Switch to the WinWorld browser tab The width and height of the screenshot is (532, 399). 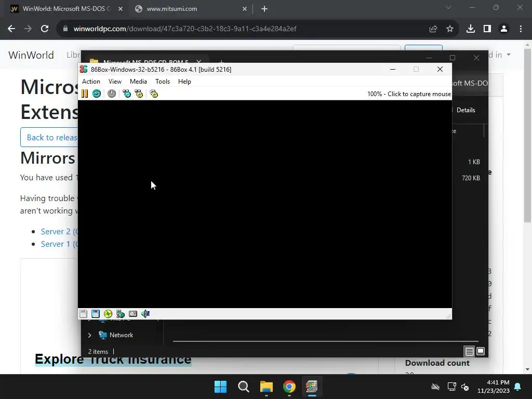pos(66,9)
